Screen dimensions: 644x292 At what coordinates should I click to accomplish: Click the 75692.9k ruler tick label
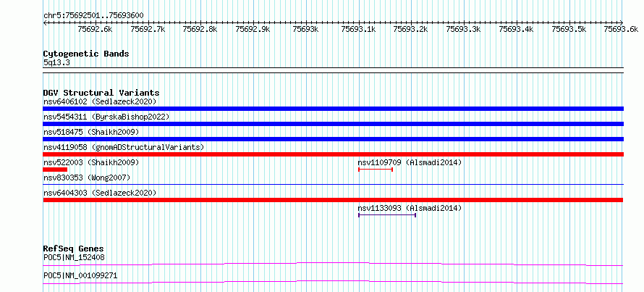point(253,29)
